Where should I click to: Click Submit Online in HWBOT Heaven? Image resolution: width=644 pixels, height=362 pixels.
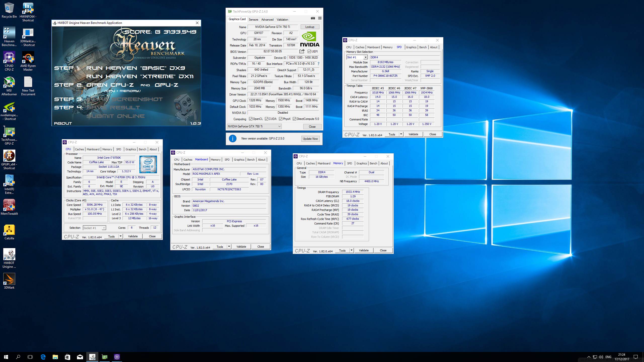coord(115,116)
